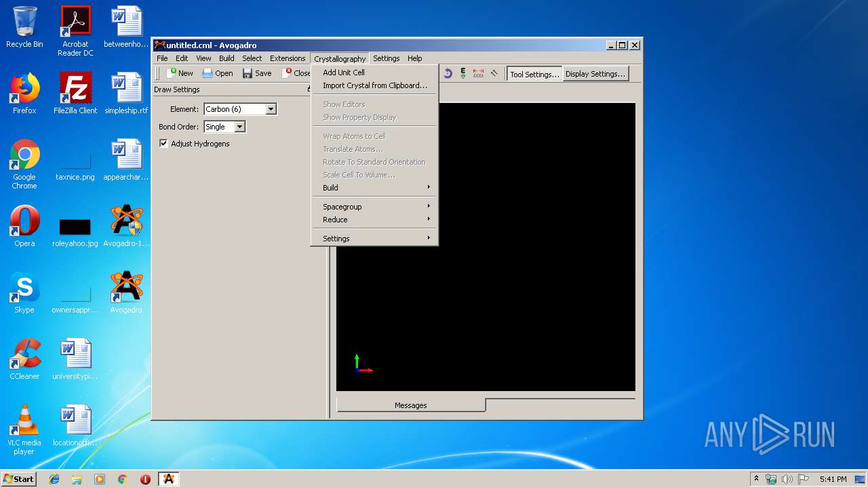This screenshot has width=868, height=488.
Task: Open Windows Explorer folder from taskbar
Action: click(77, 479)
